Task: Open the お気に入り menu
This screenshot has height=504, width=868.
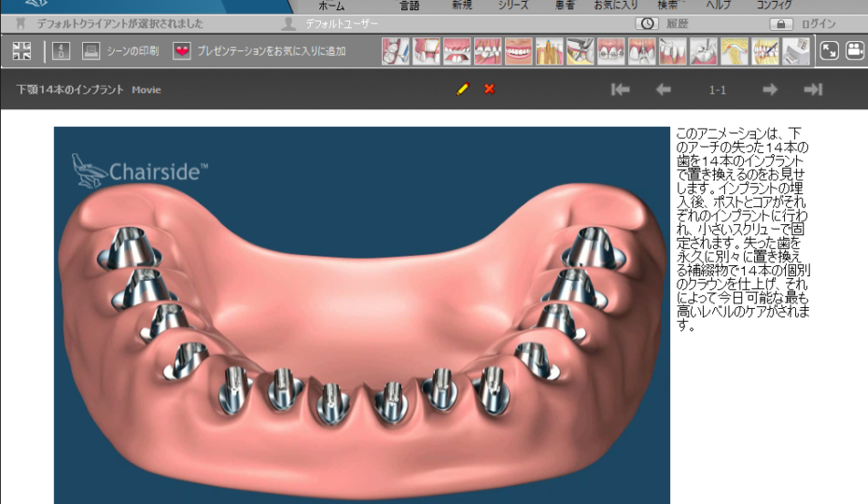Action: 616,6
